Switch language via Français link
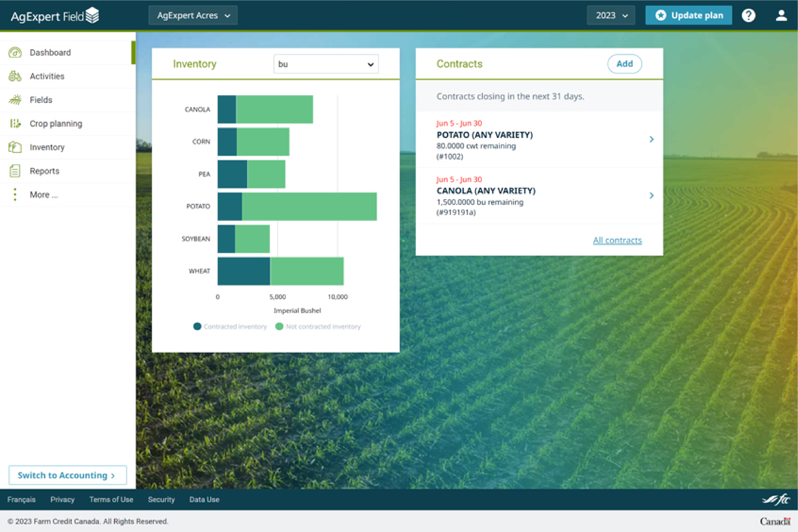Screen dimensions: 798x532 click(21, 499)
